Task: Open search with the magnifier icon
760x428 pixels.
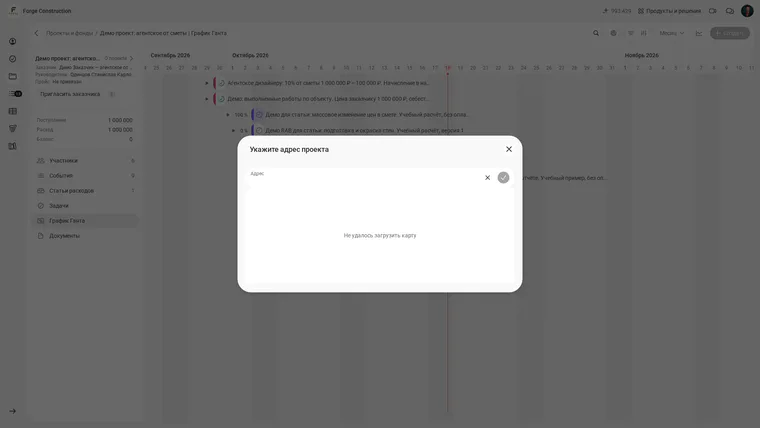Action: click(596, 33)
